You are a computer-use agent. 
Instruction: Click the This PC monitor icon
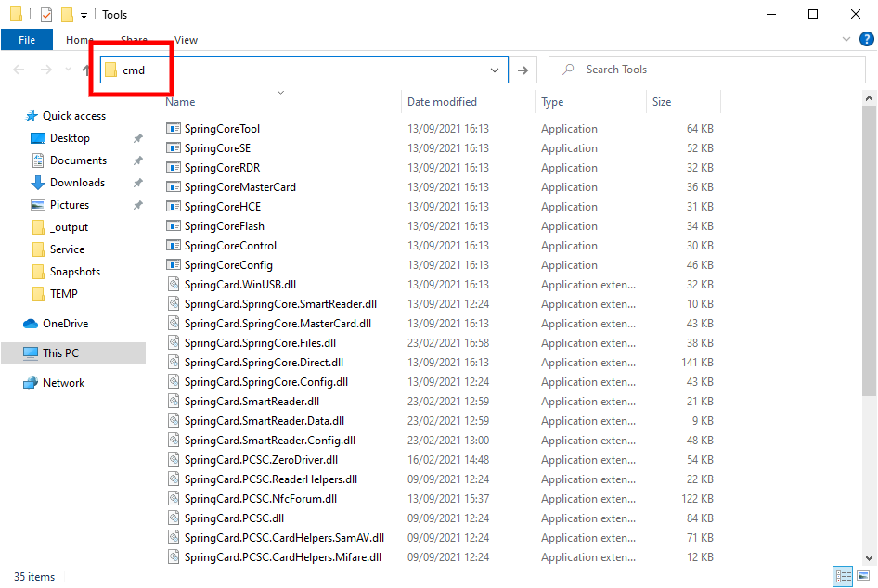(31, 353)
